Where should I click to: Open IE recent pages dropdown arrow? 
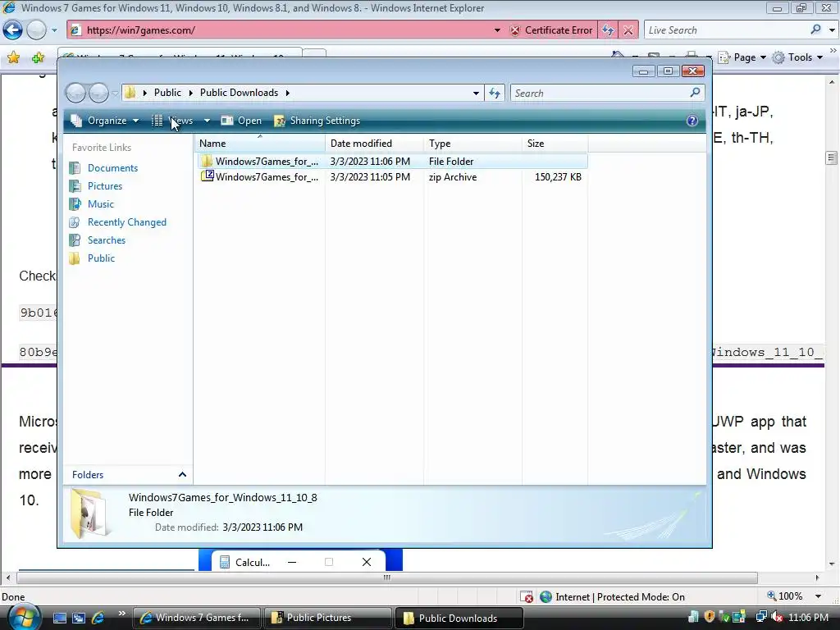[54, 30]
